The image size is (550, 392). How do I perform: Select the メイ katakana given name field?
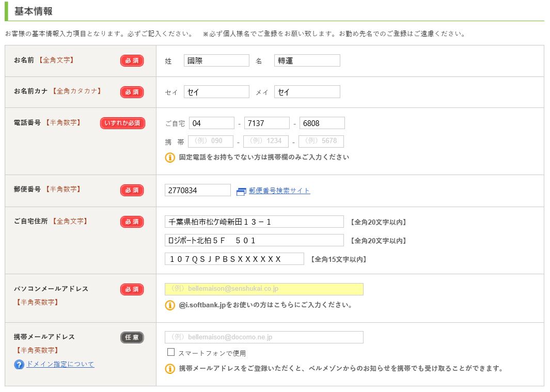(x=307, y=92)
